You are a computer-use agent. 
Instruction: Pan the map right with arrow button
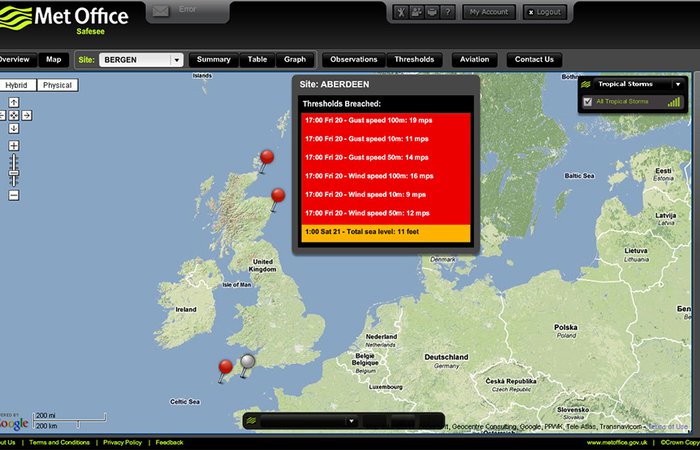[27, 116]
